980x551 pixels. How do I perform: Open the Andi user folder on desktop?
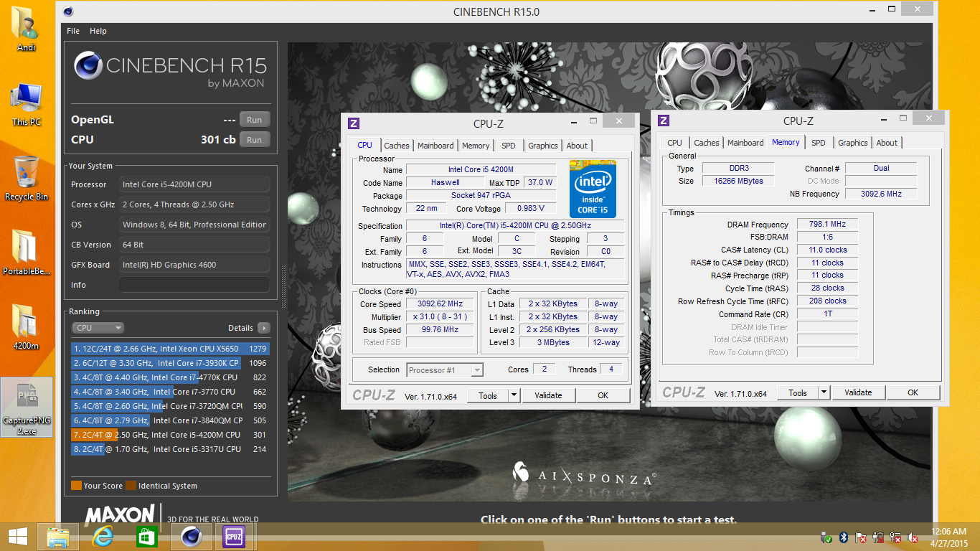(x=26, y=29)
